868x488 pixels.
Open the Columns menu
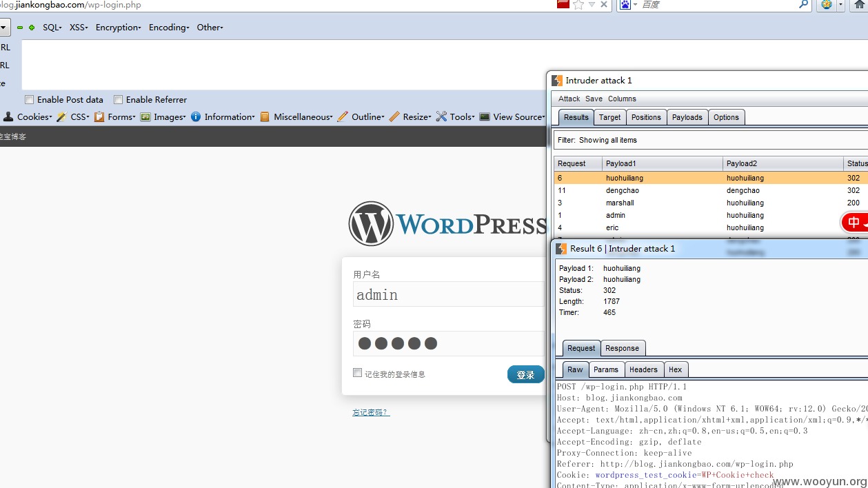[x=622, y=99]
